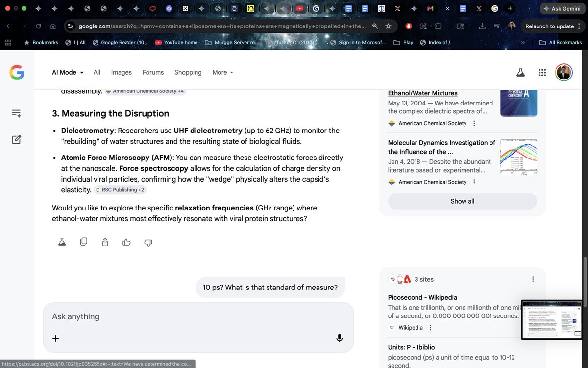The height and width of the screenshot is (368, 588).
Task: Open the Google apps grid
Action: coord(542,73)
